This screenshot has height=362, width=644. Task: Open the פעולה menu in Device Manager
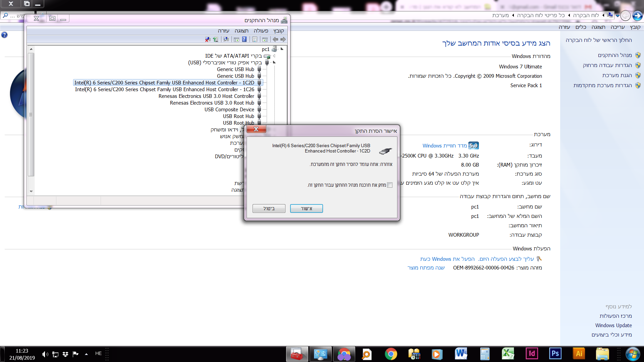click(x=261, y=31)
